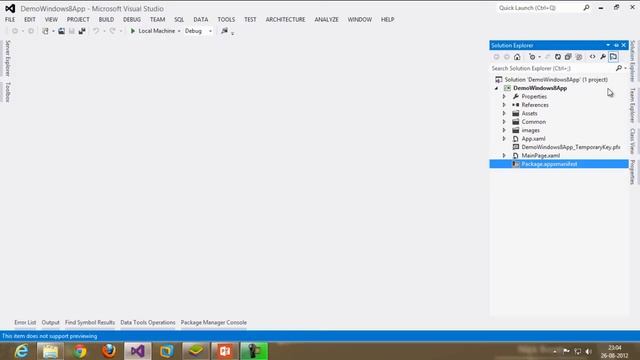
Task: Open the Team Explorer side tab
Action: pos(633,105)
